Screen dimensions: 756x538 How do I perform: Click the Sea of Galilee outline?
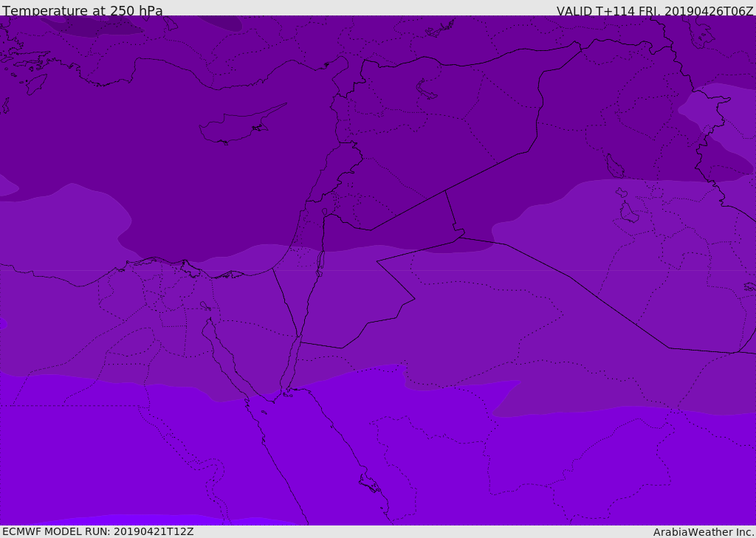pyautogui.click(x=324, y=212)
